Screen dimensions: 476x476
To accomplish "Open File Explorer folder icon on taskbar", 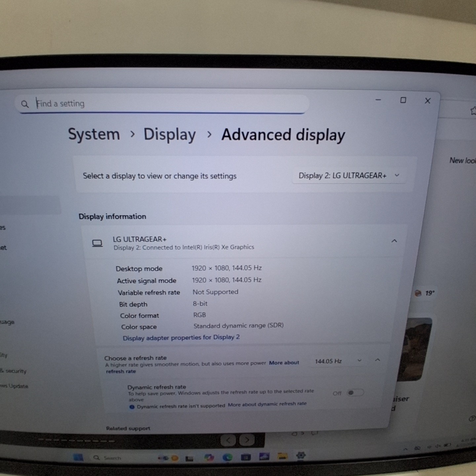I will click(x=283, y=456).
